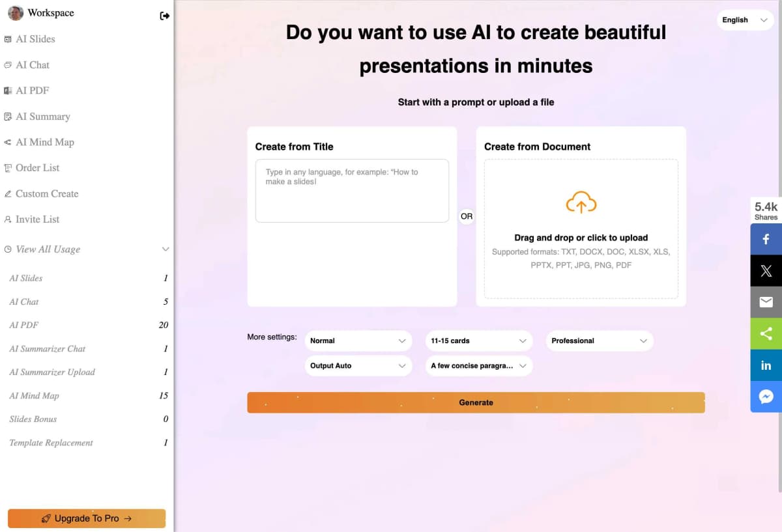The width and height of the screenshot is (782, 532).
Task: Share via Facebook icon
Action: click(766, 239)
